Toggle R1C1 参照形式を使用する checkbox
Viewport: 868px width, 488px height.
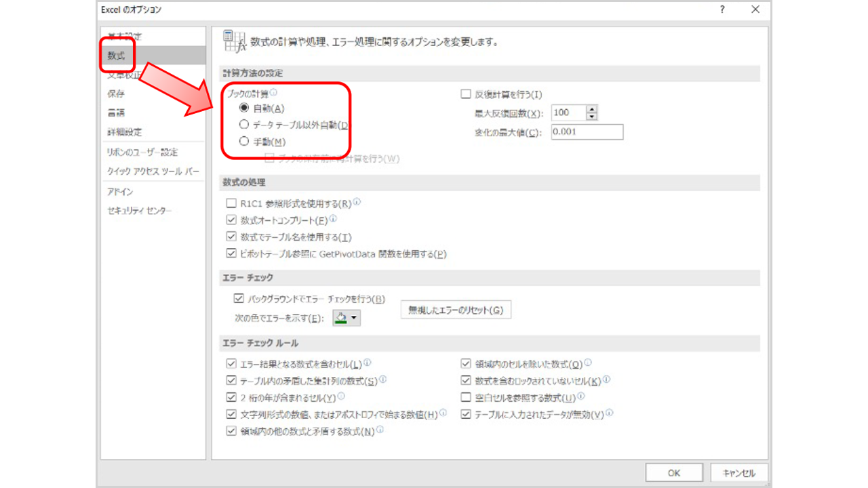[231, 203]
